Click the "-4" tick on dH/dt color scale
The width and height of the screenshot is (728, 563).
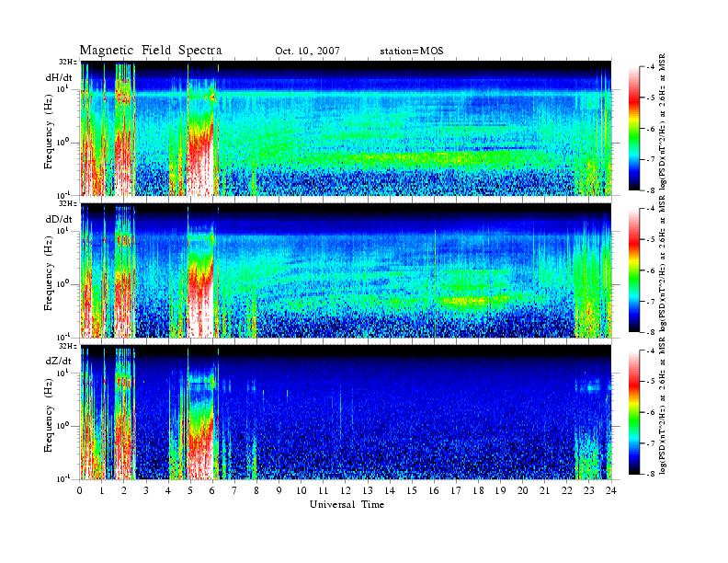(x=652, y=67)
